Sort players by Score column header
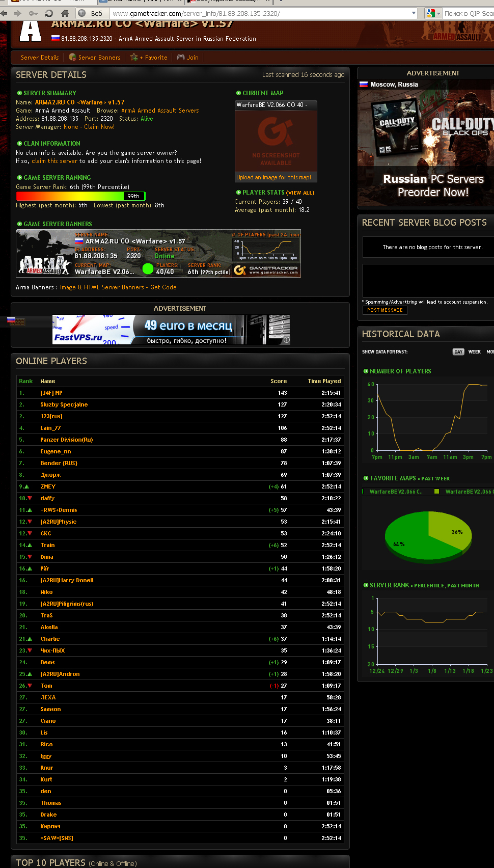The height and width of the screenshot is (868, 494). [279, 381]
